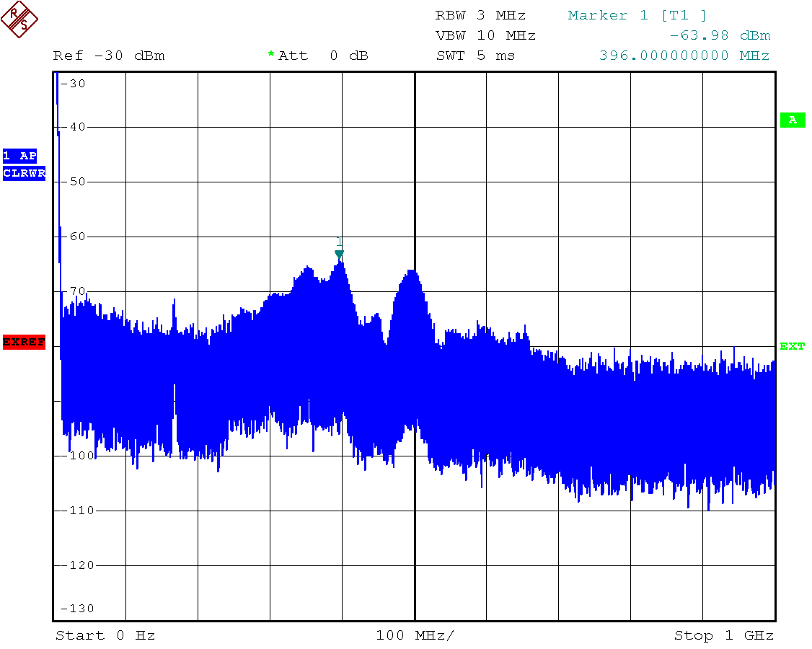Select the '1 AP' trace label
This screenshot has height=649, width=812.
[19, 155]
